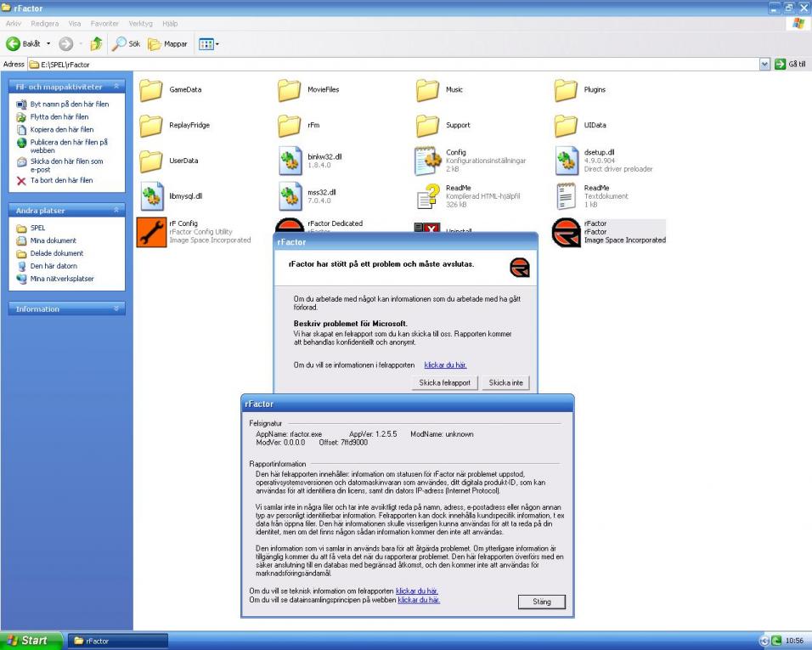Click the Up folder toolbar icon
Image resolution: width=812 pixels, height=650 pixels.
tap(97, 43)
